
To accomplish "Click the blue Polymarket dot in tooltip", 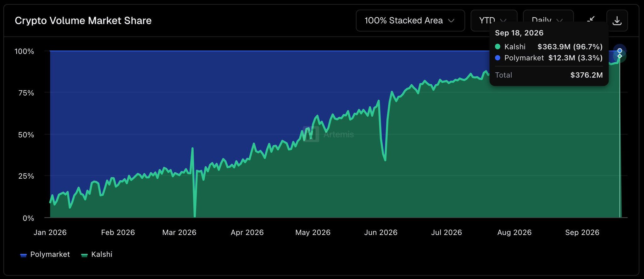I will pyautogui.click(x=497, y=58).
